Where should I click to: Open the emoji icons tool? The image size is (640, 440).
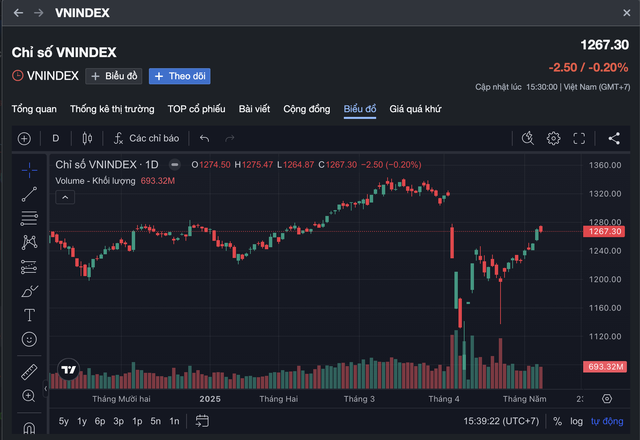[x=29, y=340]
